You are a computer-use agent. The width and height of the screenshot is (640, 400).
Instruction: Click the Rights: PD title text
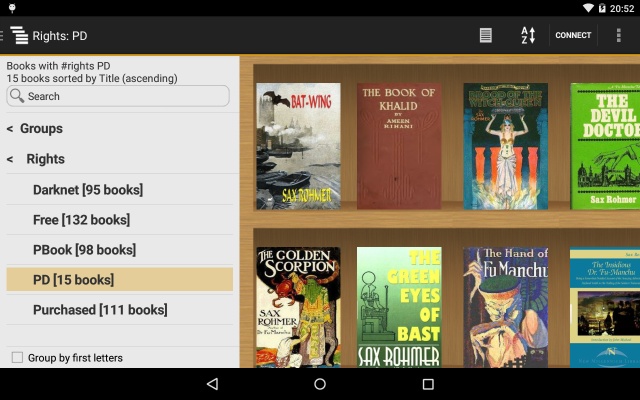pyautogui.click(x=60, y=36)
